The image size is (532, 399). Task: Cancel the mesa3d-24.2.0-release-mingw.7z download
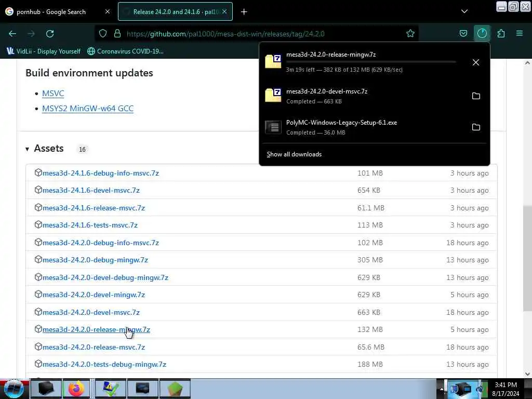click(476, 62)
